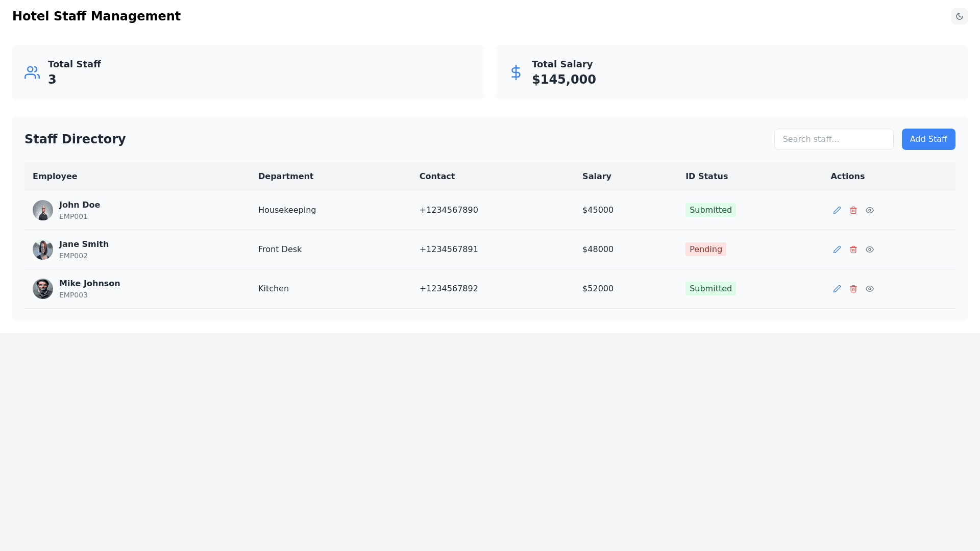Click the Total Staff users icon
980x551 pixels.
(x=32, y=72)
